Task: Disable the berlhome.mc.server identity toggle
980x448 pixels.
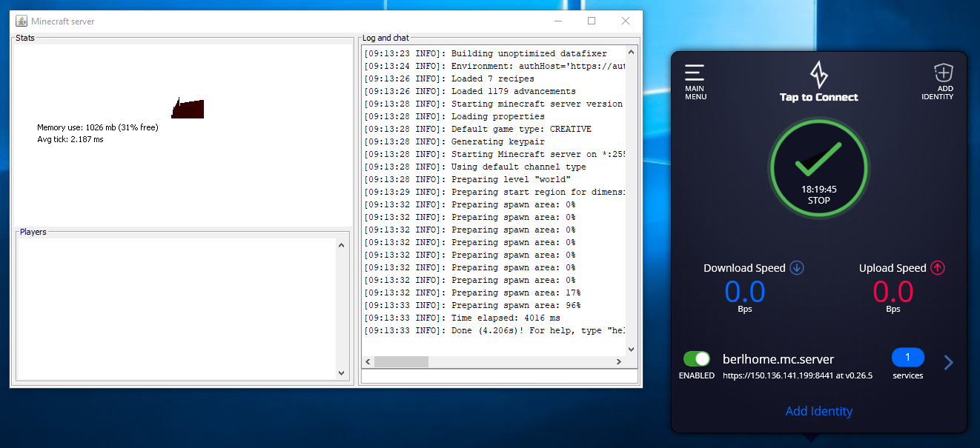Action: pos(697,359)
